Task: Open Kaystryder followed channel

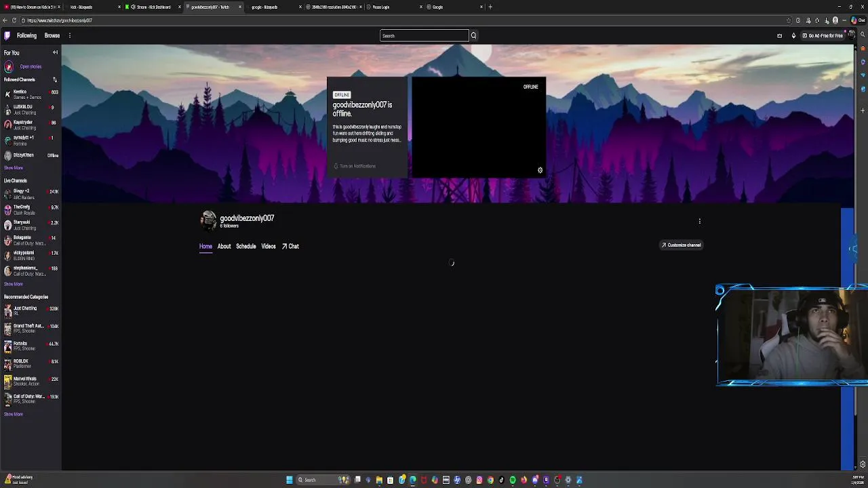Action: pyautogui.click(x=31, y=125)
